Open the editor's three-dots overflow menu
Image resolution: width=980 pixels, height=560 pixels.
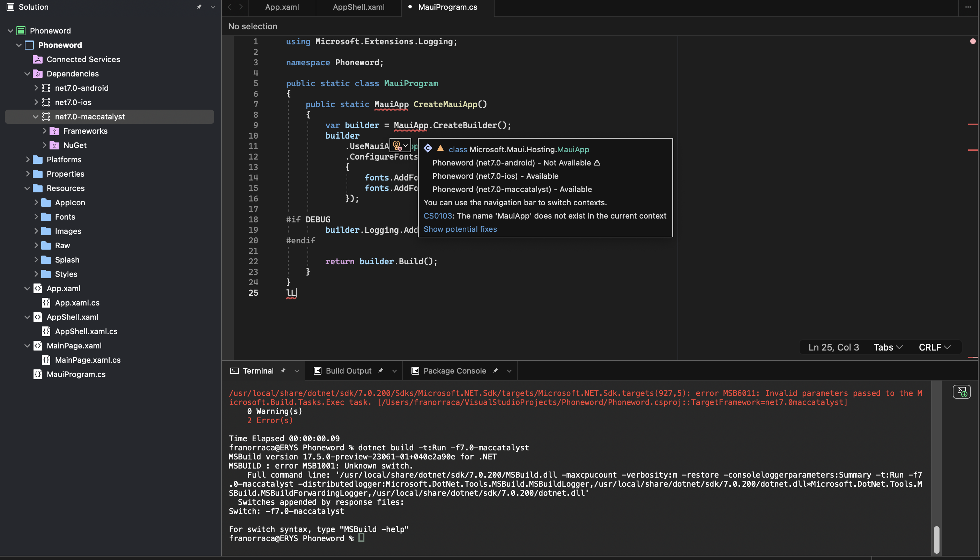[968, 7]
